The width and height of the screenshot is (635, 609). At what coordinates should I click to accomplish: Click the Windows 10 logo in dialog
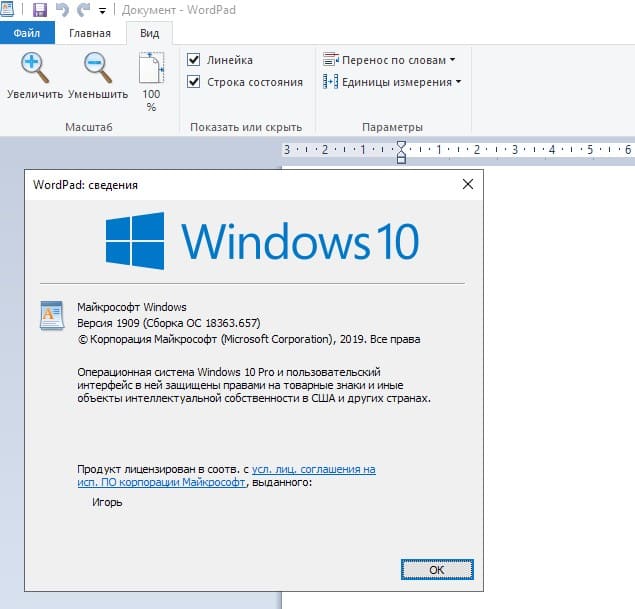click(x=262, y=241)
